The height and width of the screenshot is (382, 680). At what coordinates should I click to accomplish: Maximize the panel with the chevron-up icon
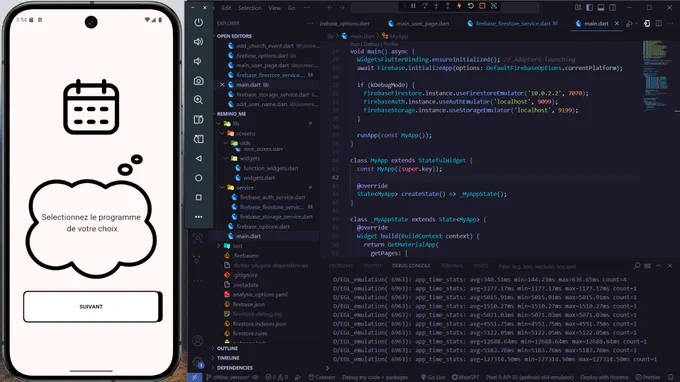coord(659,266)
